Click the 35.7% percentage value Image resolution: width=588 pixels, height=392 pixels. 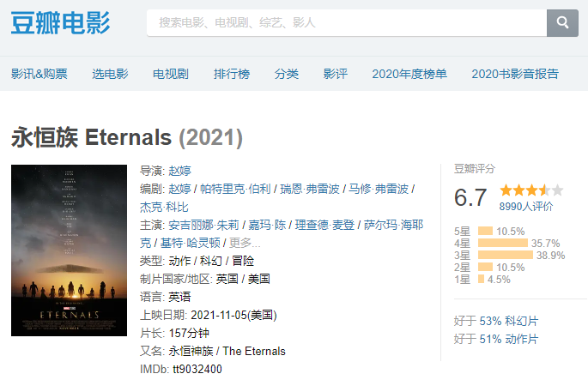tap(545, 244)
